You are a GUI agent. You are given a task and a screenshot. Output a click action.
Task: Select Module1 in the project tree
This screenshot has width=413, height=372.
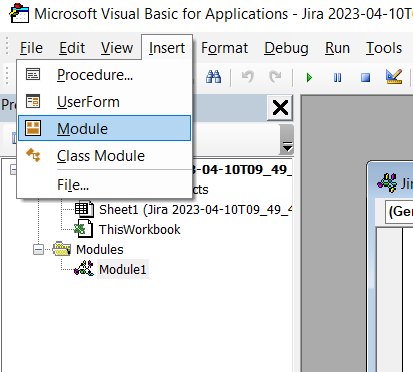tap(123, 269)
